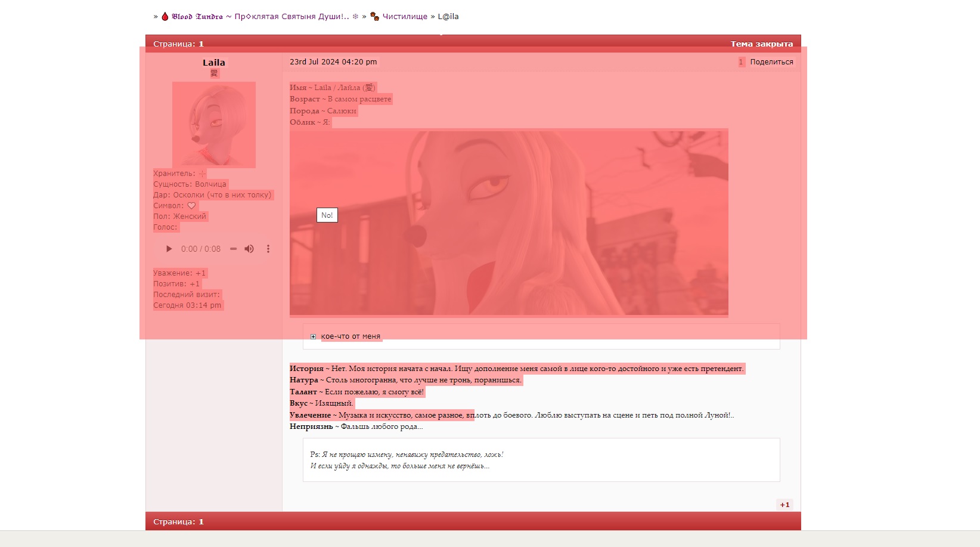Click the 'Вкус ~ Изящный' line
Screen dimensions: 980x547
[x=321, y=403]
